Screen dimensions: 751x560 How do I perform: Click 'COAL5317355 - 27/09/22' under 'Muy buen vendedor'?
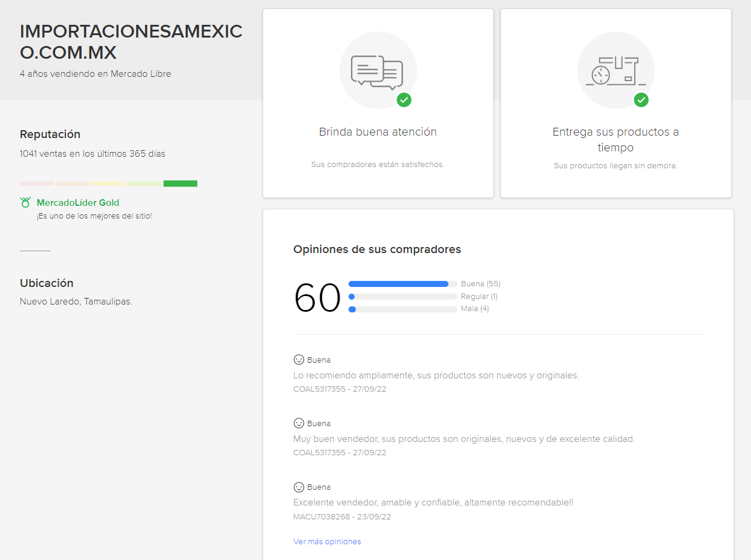(x=340, y=453)
